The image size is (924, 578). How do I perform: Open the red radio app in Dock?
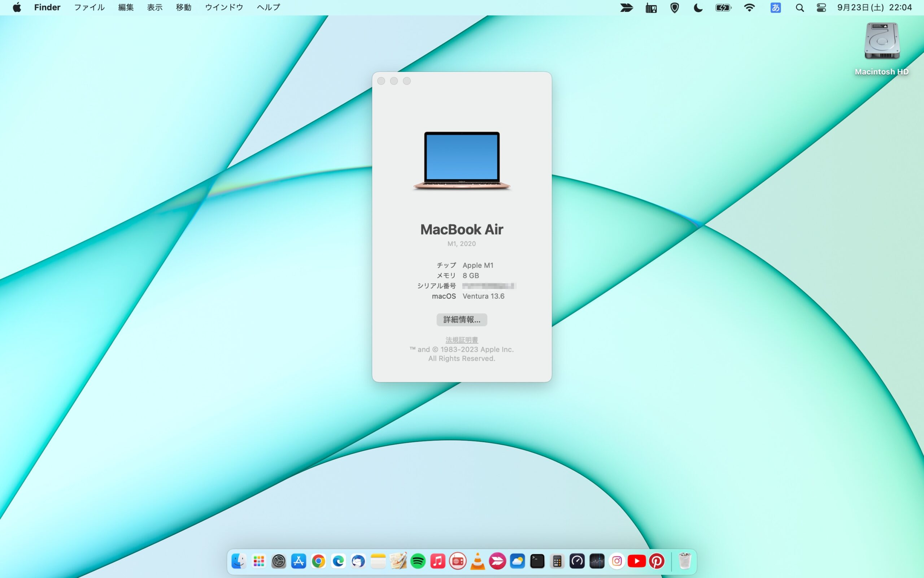pos(458,561)
